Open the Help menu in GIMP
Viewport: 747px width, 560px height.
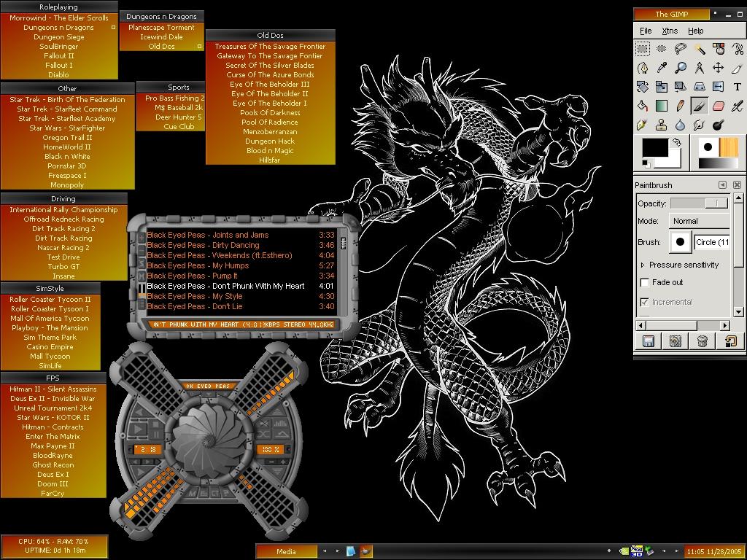click(x=695, y=31)
